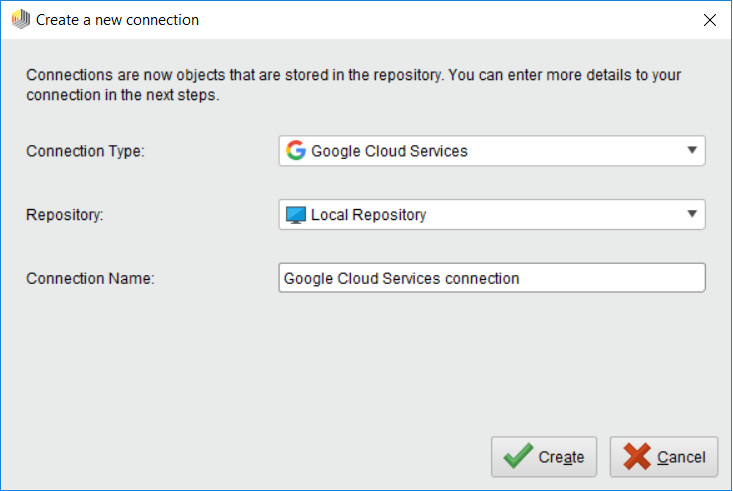This screenshot has height=491, width=733.
Task: Click the monitor icon beside Local Repository
Action: coord(295,215)
